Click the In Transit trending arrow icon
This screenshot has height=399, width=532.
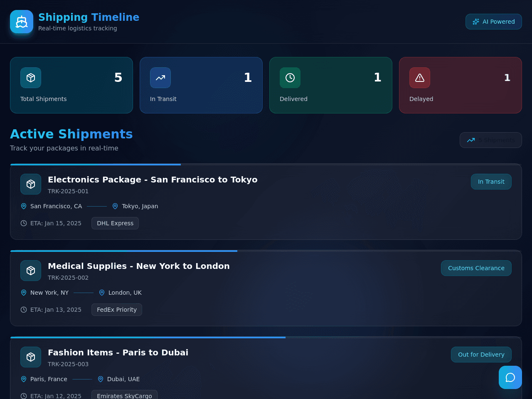click(x=160, y=78)
